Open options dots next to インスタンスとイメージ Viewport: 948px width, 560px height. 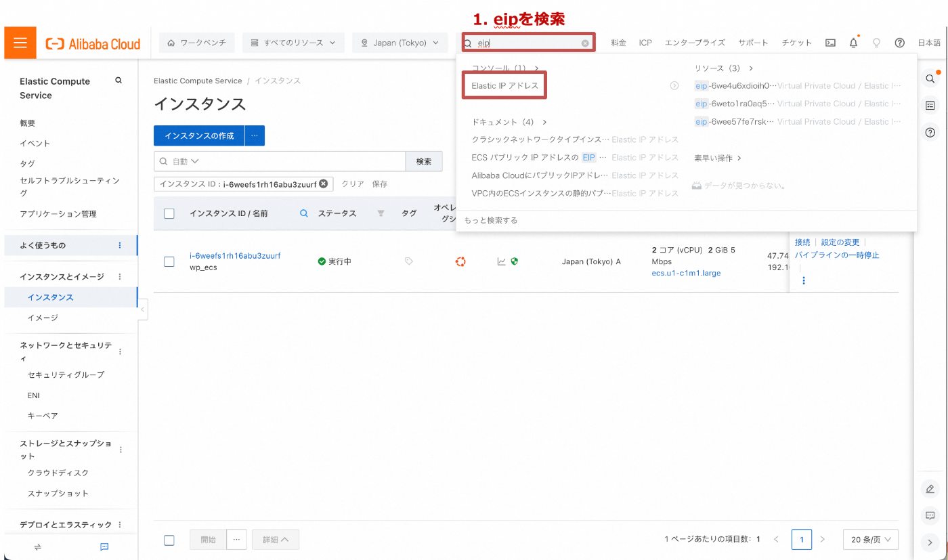[121, 277]
